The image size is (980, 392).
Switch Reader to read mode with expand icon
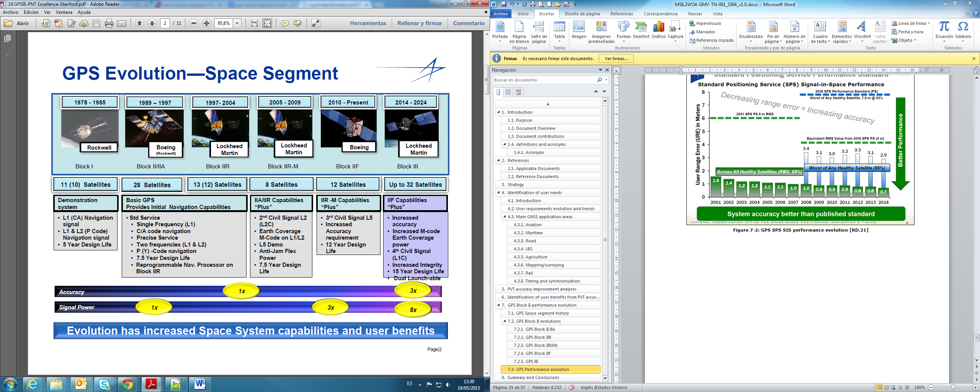316,23
